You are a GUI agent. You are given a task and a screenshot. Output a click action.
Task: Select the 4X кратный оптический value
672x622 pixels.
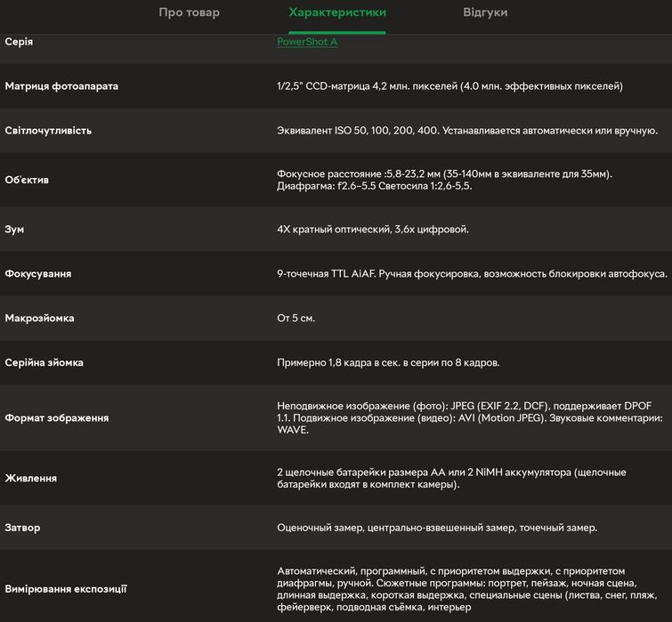pos(373,230)
